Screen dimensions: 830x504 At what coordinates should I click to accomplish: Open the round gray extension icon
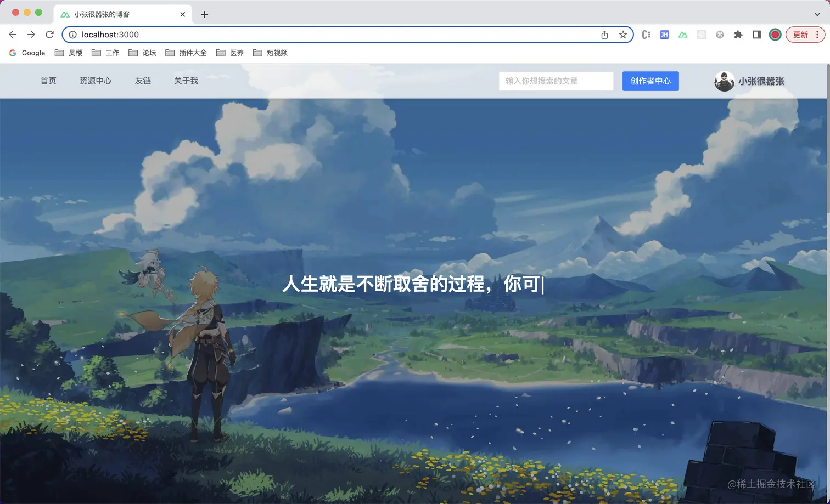point(720,35)
